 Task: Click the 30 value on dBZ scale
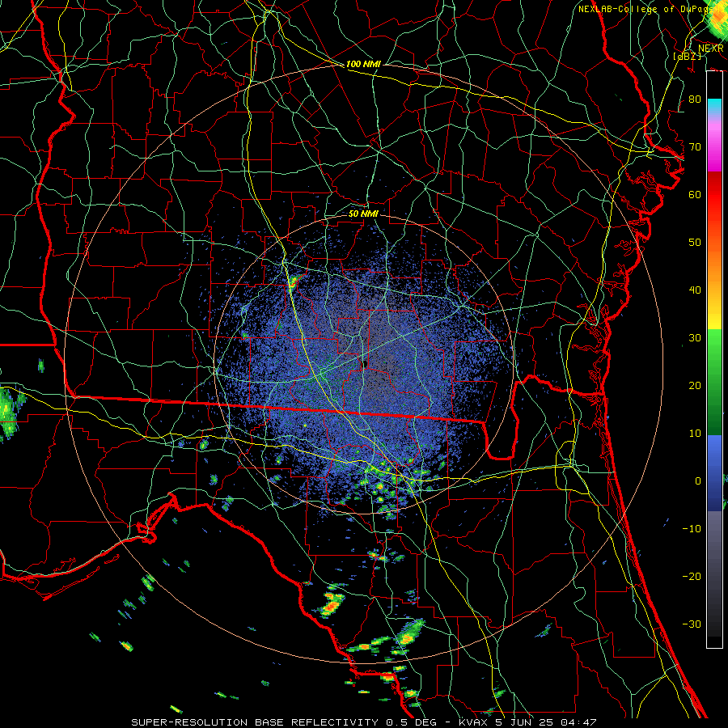pyautogui.click(x=695, y=338)
